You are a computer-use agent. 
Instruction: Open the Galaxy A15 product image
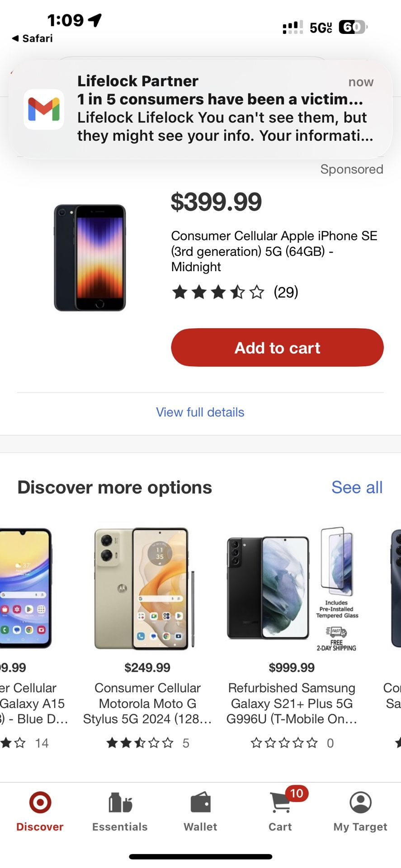pos(25,588)
